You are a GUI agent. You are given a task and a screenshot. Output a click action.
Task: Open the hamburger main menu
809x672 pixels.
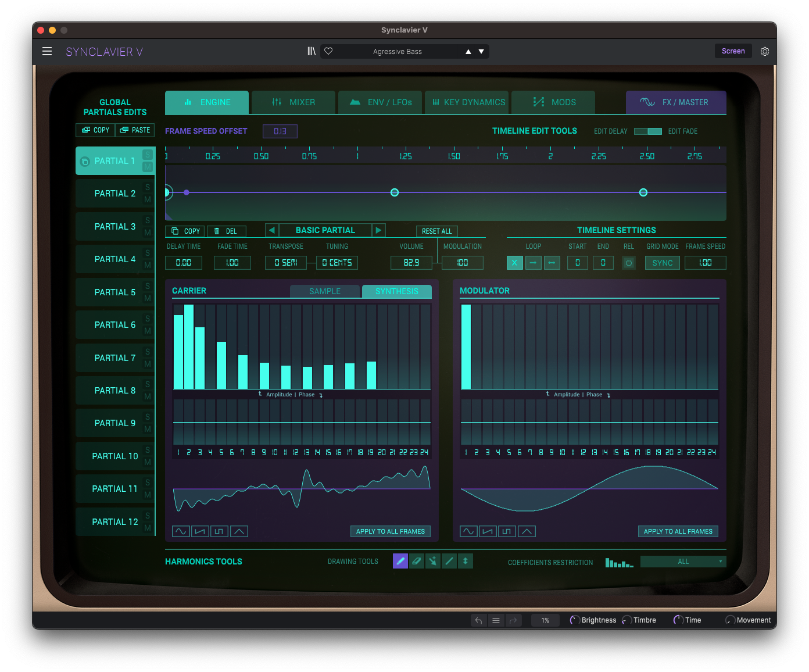(x=47, y=51)
